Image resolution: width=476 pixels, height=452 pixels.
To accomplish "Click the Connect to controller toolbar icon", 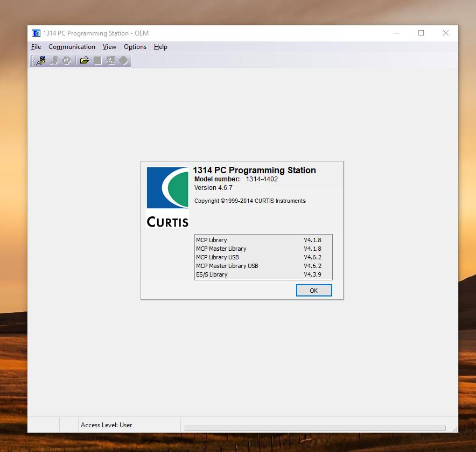I will tap(41, 61).
